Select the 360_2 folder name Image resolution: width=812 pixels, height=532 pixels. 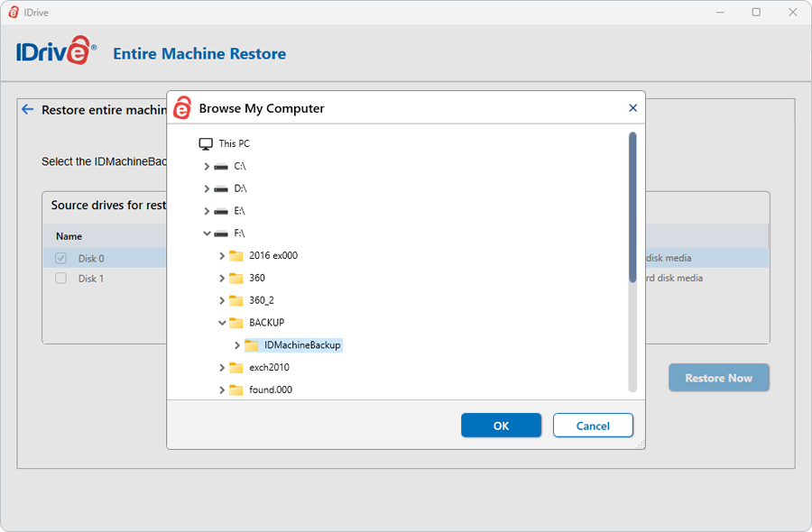[x=262, y=300]
